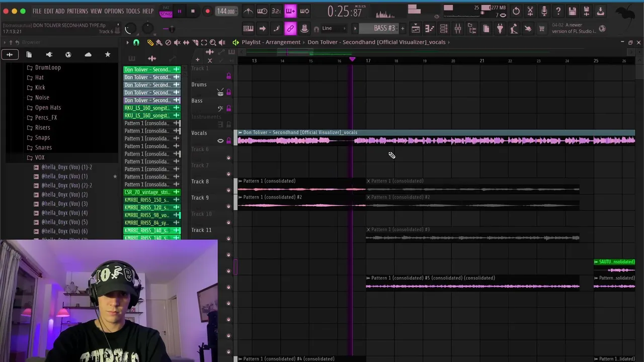
Task: Open the Piano roll view icon
Action: pos(430,29)
